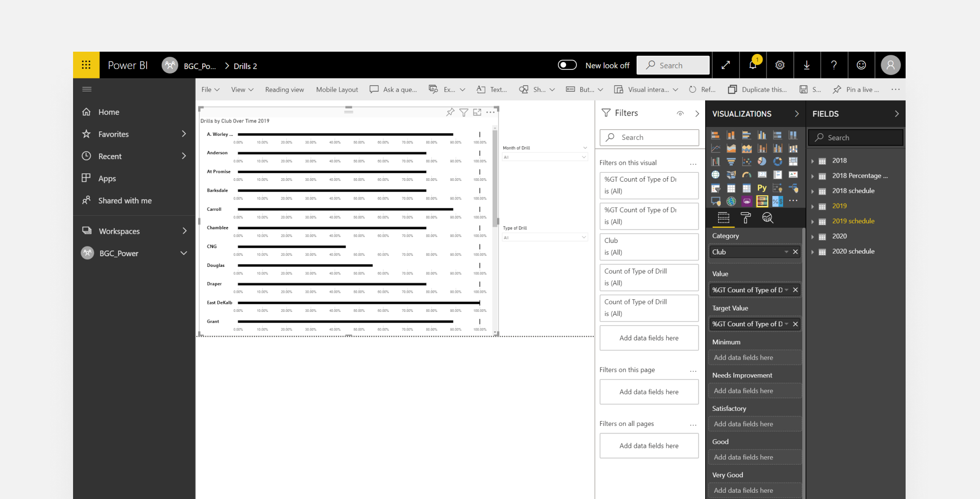Open the File menu
The image size is (980, 499).
click(x=210, y=90)
